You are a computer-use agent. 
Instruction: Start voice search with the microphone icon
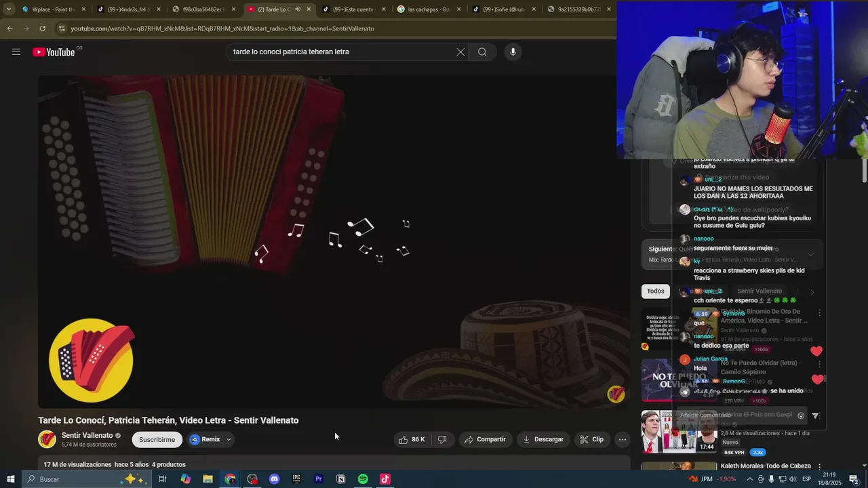[513, 52]
